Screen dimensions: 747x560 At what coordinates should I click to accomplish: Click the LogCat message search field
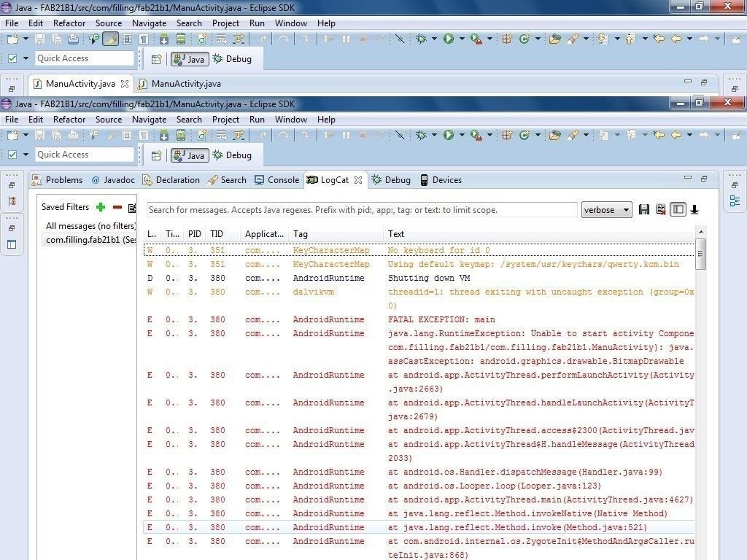pos(362,210)
